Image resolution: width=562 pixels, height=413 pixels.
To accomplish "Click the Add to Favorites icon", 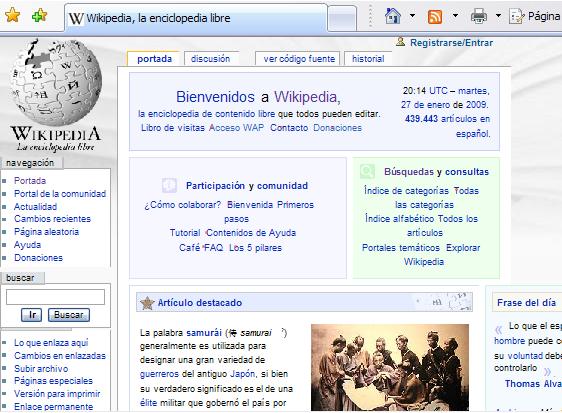I will pyautogui.click(x=39, y=16).
